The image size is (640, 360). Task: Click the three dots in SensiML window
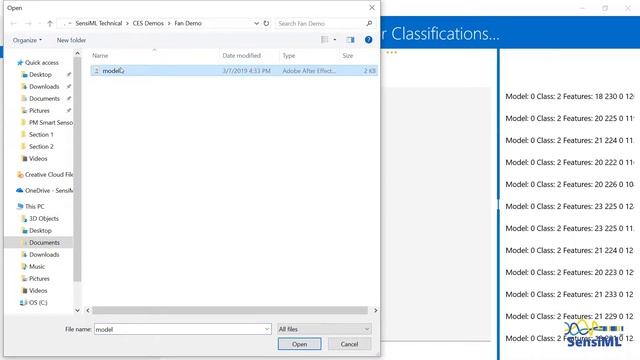pyautogui.click(x=391, y=53)
